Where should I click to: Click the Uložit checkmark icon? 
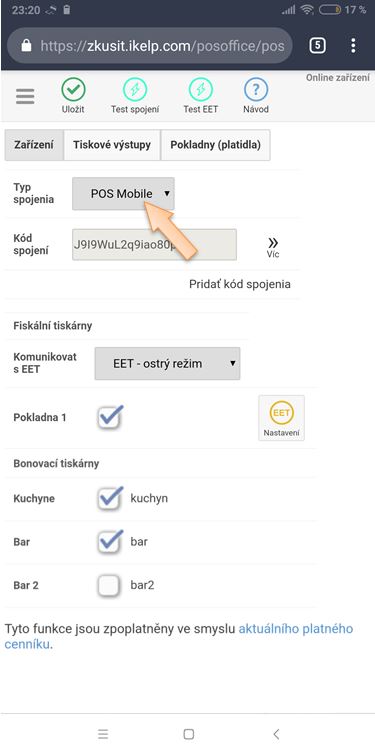[73, 90]
